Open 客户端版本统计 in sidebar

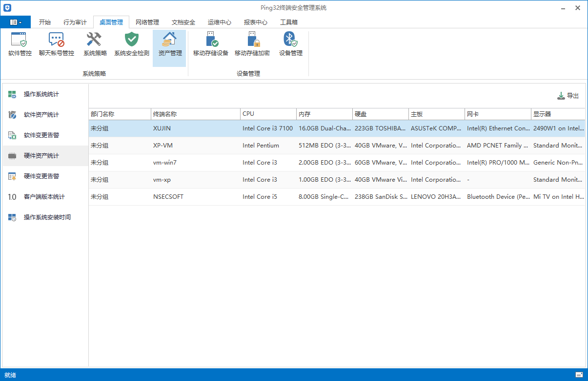pyautogui.click(x=45, y=197)
